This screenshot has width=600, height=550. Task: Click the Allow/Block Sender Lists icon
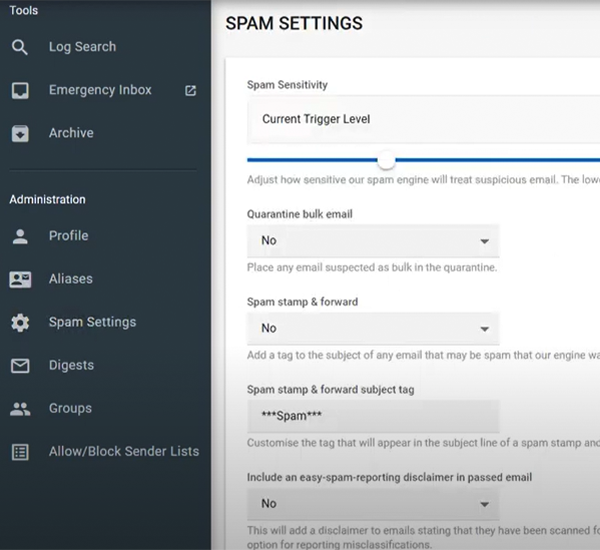click(20, 452)
